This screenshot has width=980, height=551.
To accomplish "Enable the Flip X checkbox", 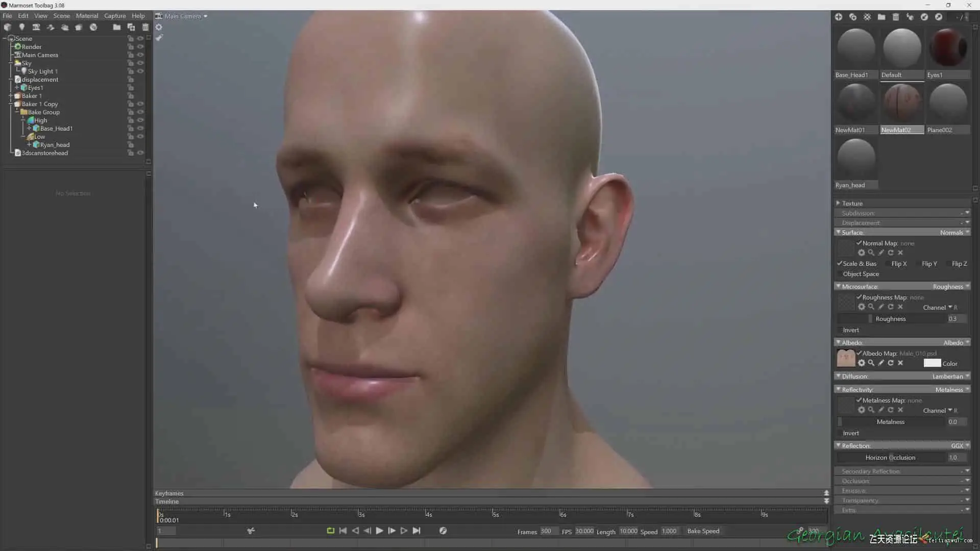I will click(x=888, y=264).
